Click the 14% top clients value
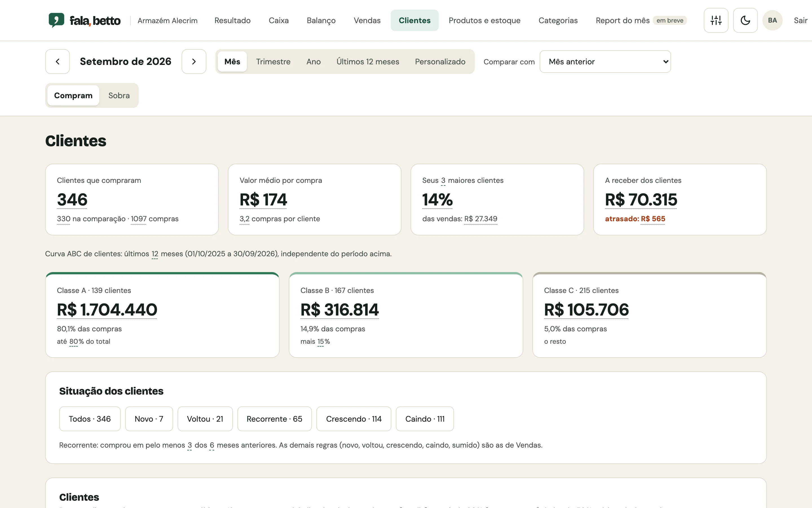The height and width of the screenshot is (508, 812). [x=437, y=200]
